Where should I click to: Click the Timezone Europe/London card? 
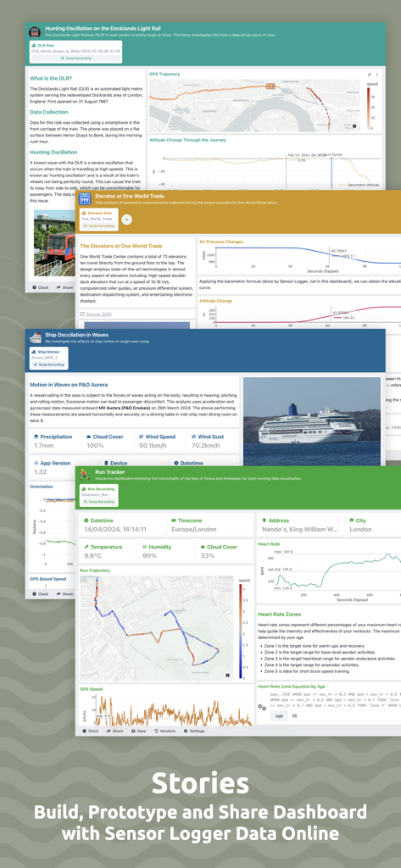click(x=209, y=525)
